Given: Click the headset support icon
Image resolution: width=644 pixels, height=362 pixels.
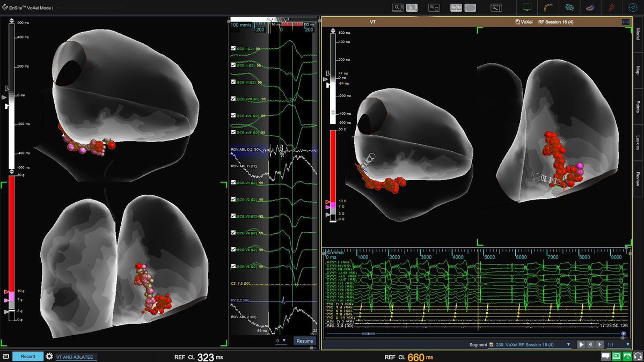Looking at the screenshot, I should pos(637,356).
